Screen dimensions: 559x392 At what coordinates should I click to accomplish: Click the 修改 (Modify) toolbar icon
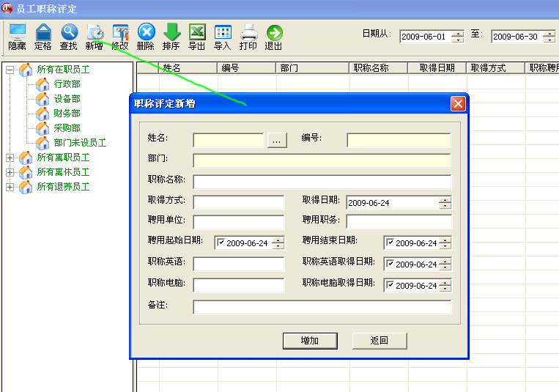[x=120, y=37]
